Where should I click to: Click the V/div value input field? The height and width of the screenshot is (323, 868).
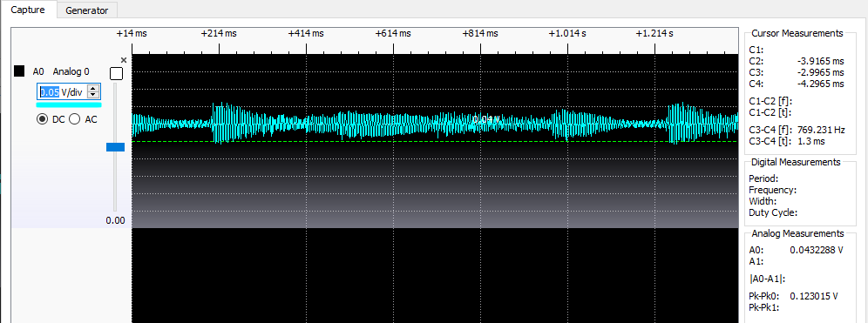tap(63, 91)
